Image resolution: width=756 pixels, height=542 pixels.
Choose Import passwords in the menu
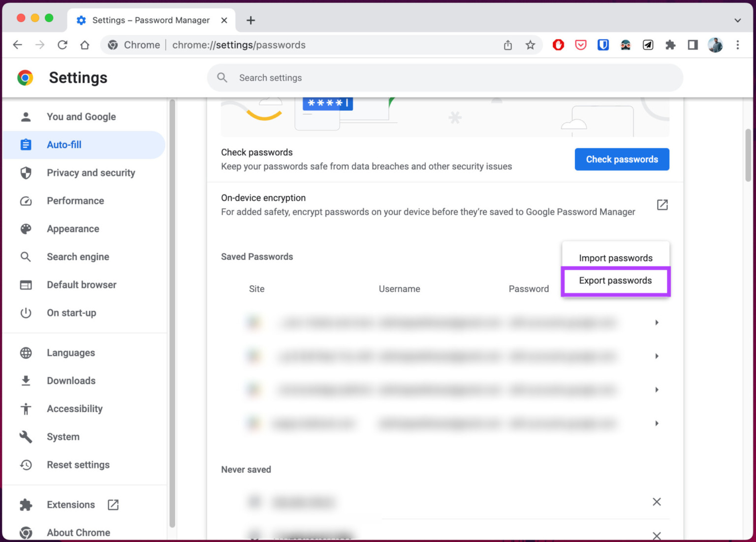(x=615, y=258)
